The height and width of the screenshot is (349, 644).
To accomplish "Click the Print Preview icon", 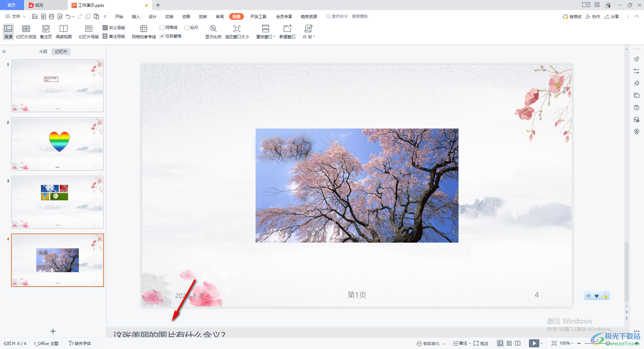I will tap(60, 16).
